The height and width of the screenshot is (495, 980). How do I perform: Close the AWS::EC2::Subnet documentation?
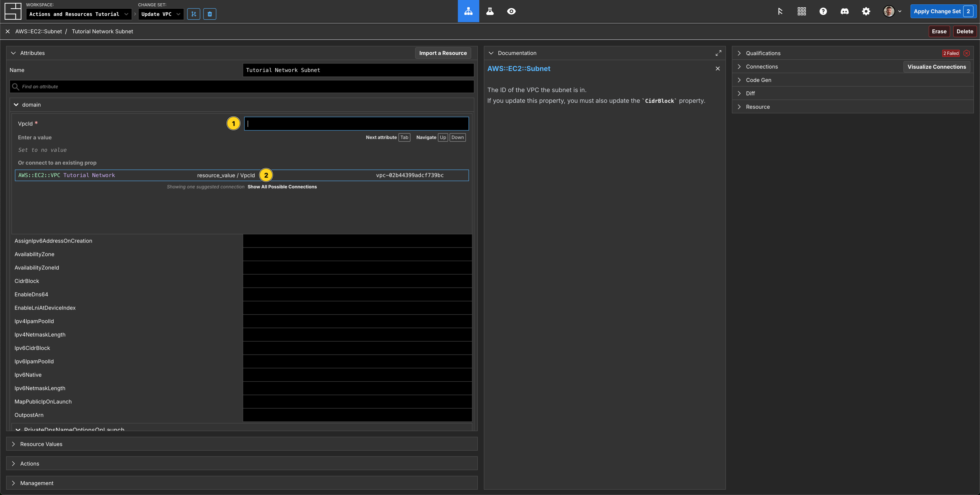[x=717, y=68]
